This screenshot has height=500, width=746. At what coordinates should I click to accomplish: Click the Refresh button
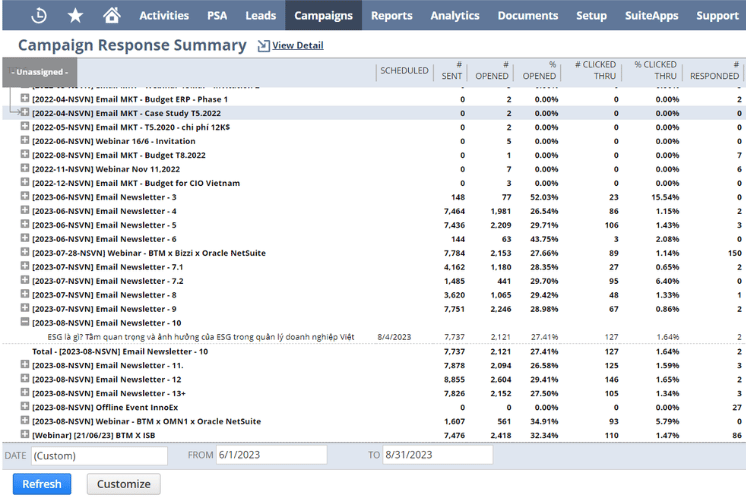pyautogui.click(x=42, y=484)
